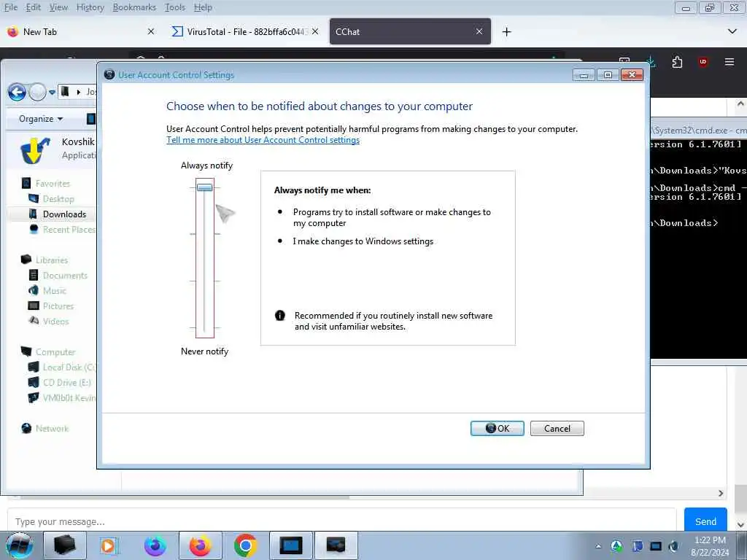Click the Explorer back arrow button
The width and height of the screenshot is (747, 560).
pyautogui.click(x=18, y=93)
